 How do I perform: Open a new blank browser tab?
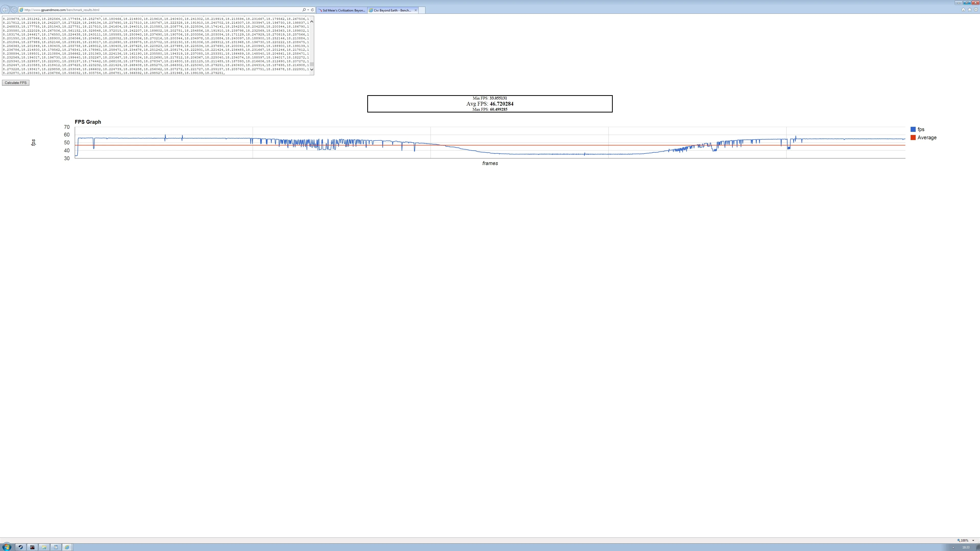pos(422,10)
